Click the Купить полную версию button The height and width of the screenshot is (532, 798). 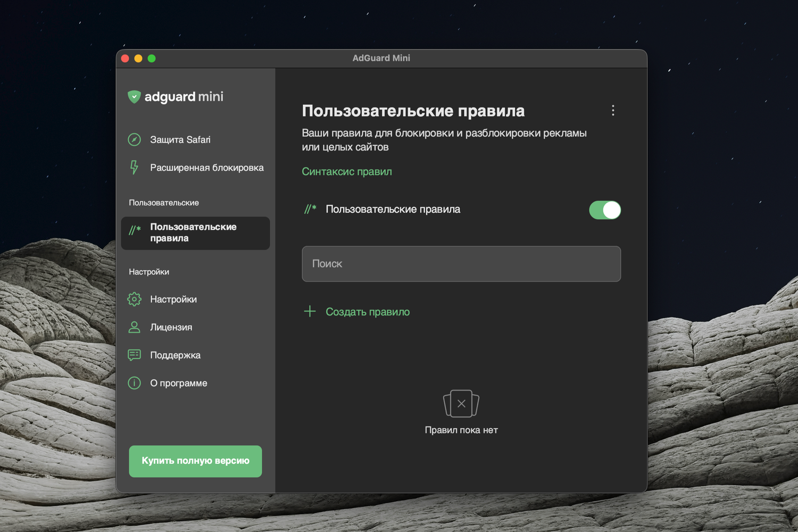pyautogui.click(x=195, y=461)
